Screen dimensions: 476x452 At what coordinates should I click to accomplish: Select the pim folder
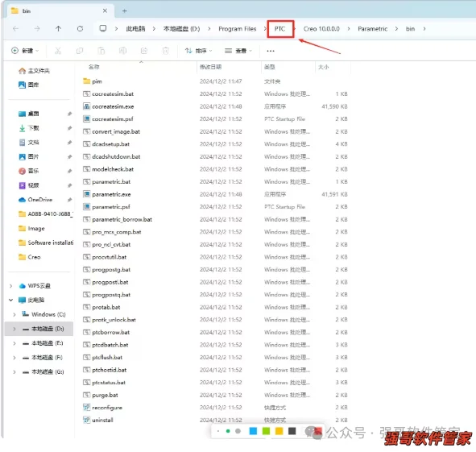point(93,81)
